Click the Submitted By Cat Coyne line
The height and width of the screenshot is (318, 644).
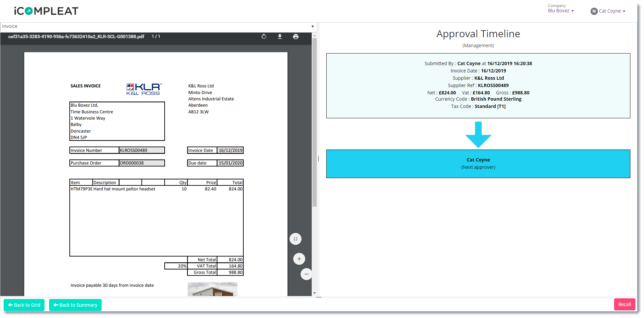478,63
